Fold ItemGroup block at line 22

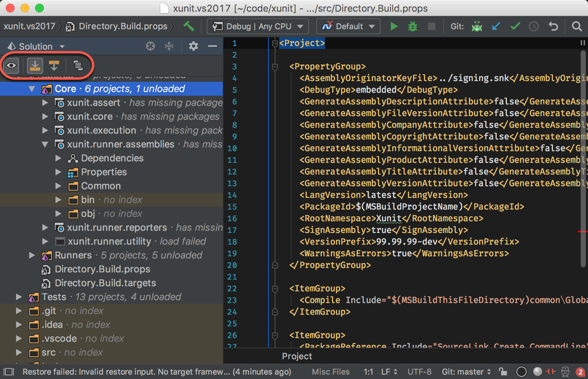[275, 289]
